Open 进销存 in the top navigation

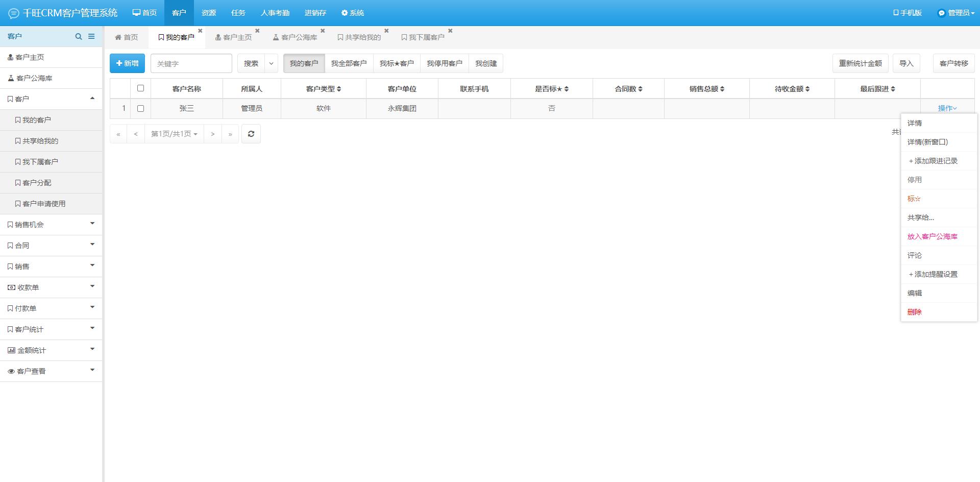(x=315, y=13)
